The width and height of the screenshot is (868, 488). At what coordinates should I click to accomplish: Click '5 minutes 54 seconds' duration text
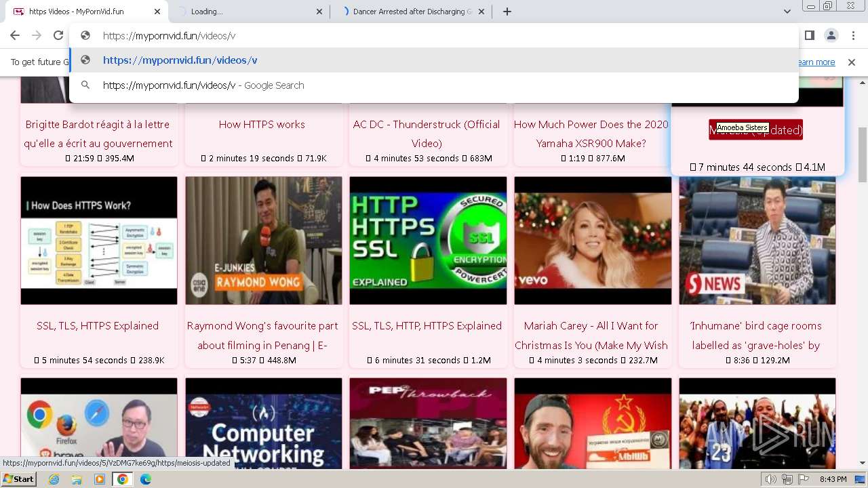pos(85,361)
